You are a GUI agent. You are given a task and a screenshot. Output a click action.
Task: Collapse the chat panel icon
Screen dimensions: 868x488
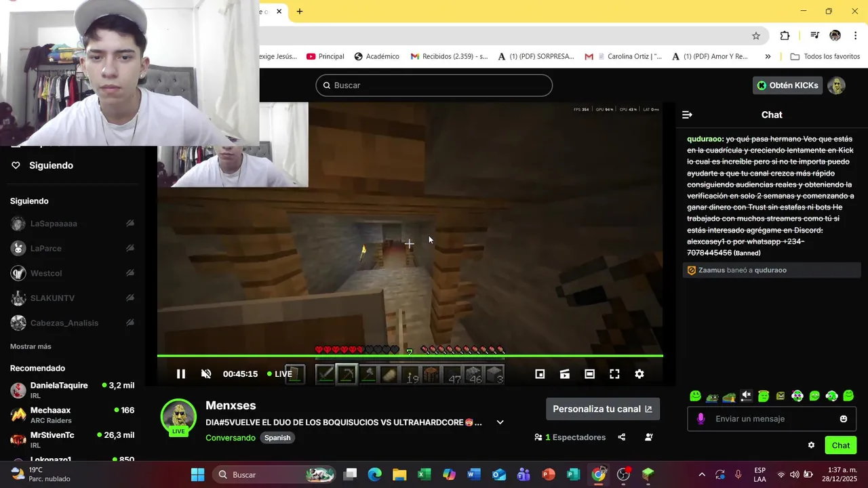tap(687, 115)
